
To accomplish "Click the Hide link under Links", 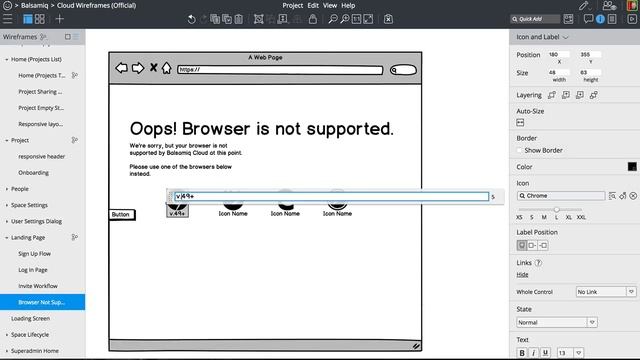I will (x=522, y=275).
